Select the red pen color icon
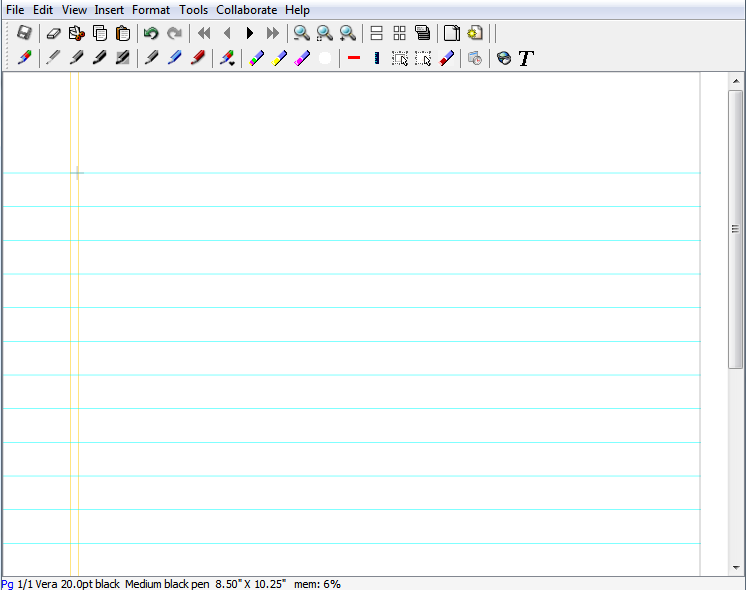Image resolution: width=746 pixels, height=590 pixels. point(198,58)
